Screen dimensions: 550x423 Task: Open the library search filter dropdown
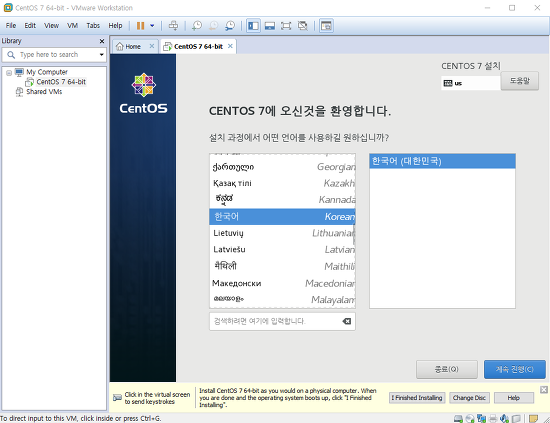(101, 55)
